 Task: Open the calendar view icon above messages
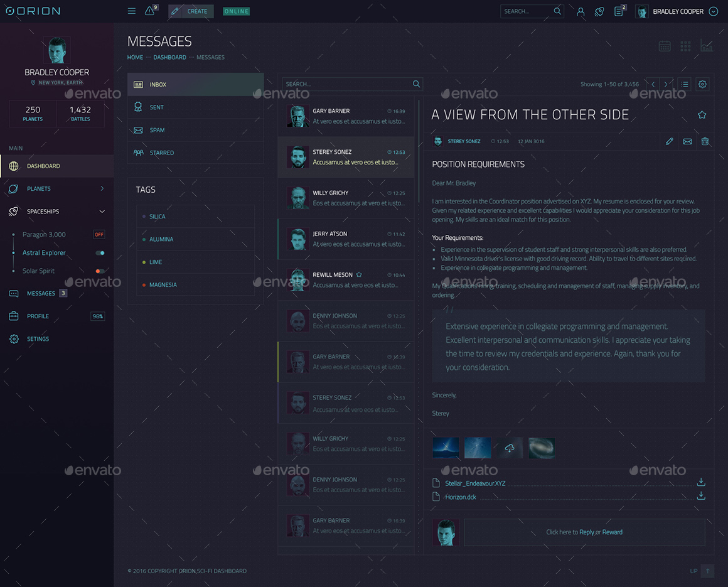665,46
